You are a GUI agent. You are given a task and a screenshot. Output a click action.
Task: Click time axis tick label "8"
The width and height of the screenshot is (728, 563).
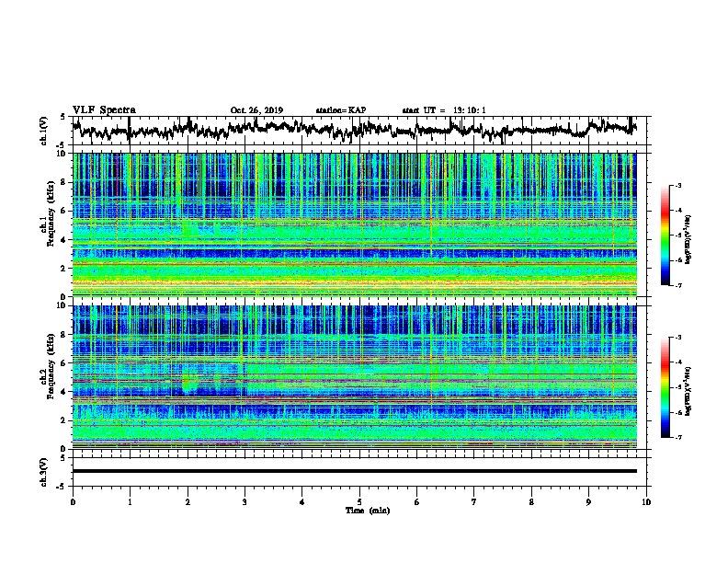point(531,502)
